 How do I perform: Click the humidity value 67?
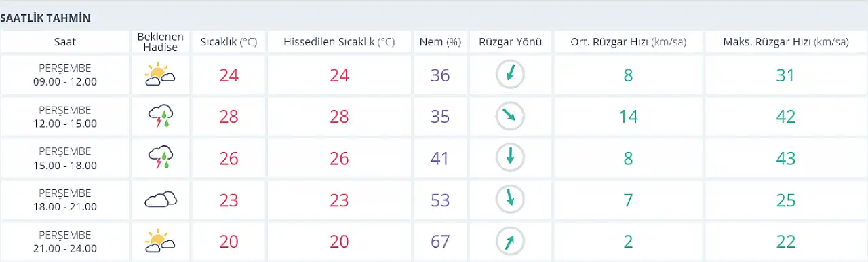point(440,241)
